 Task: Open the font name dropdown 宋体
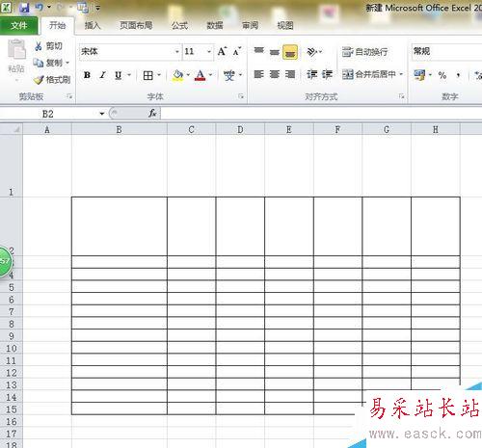177,51
